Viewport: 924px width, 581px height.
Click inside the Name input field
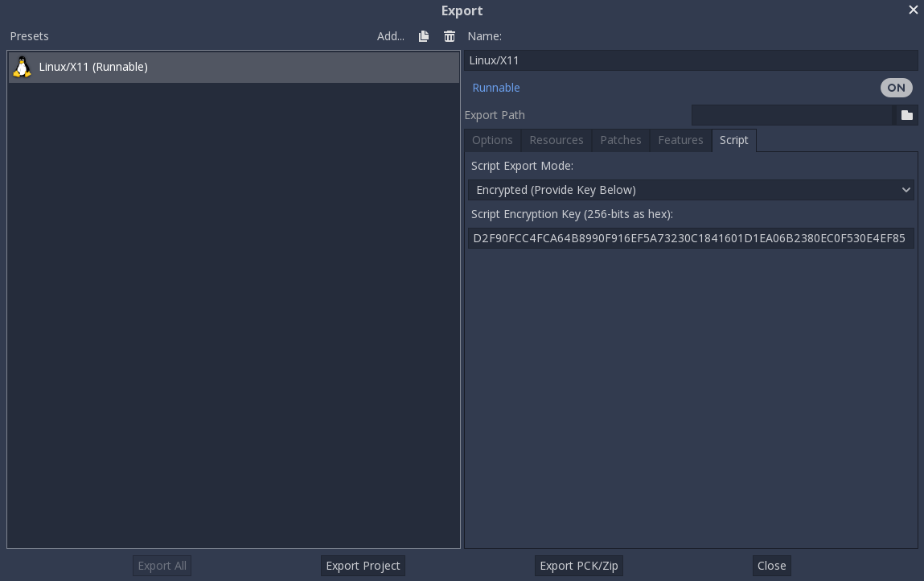click(x=691, y=60)
